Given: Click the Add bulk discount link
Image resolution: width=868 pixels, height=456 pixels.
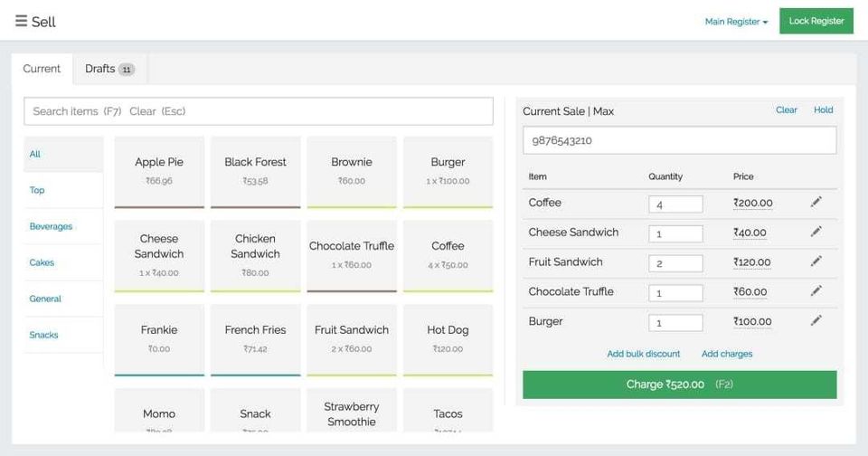Looking at the screenshot, I should pos(644,354).
